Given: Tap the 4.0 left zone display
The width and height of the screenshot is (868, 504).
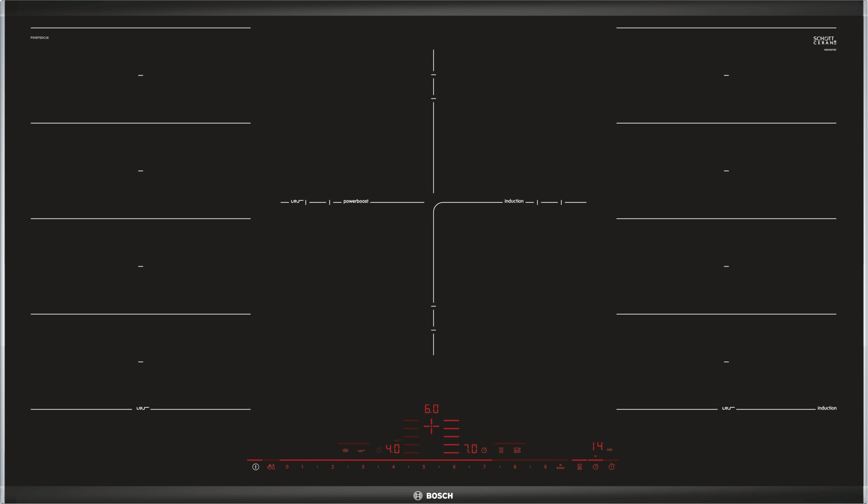Looking at the screenshot, I should click(x=393, y=449).
